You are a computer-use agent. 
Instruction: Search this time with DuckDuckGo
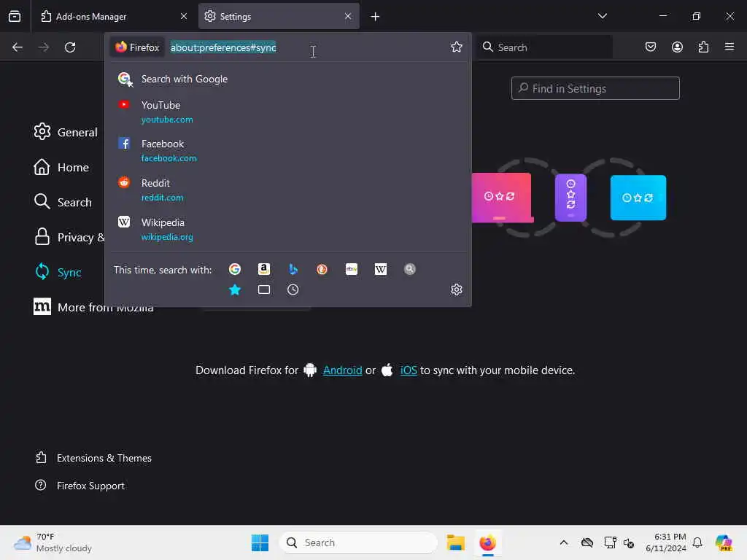322,269
